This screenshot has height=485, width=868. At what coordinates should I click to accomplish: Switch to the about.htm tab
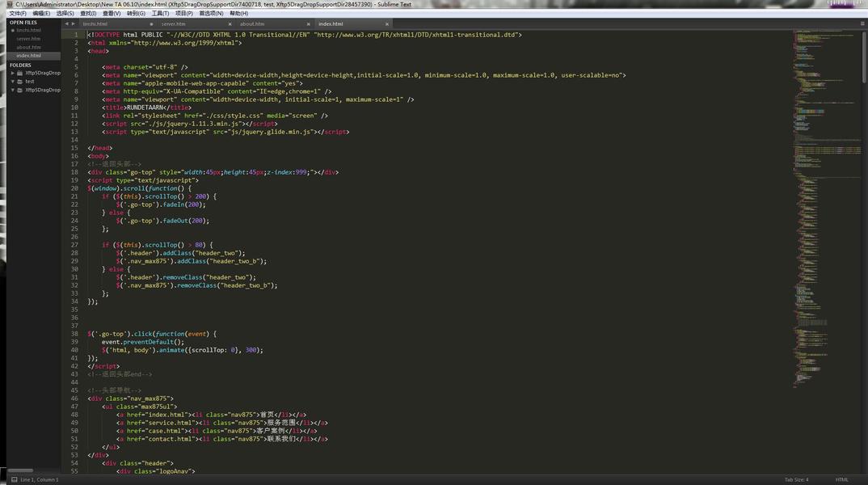273,23
